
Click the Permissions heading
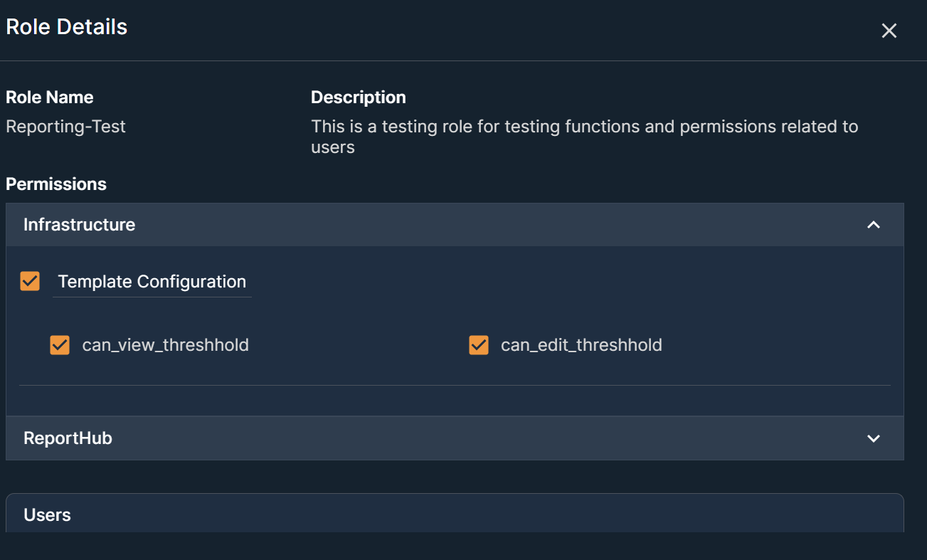click(56, 184)
